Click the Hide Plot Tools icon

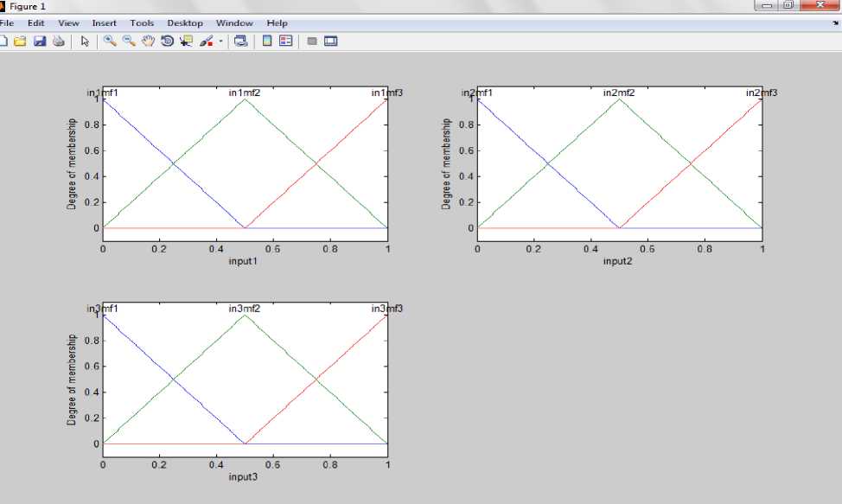tap(312, 41)
